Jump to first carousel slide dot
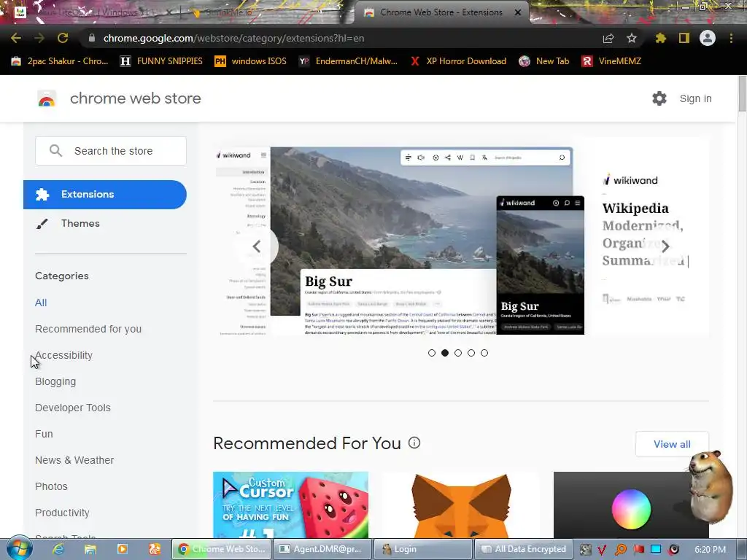Screen dimensions: 747x560 [x=432, y=353]
